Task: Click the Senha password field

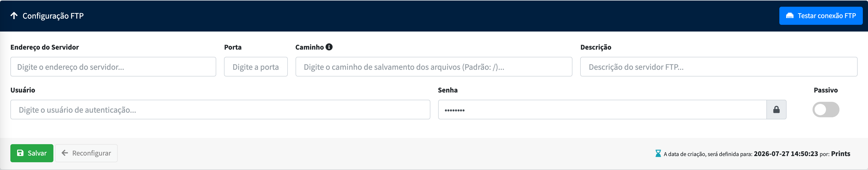Action: pos(602,110)
